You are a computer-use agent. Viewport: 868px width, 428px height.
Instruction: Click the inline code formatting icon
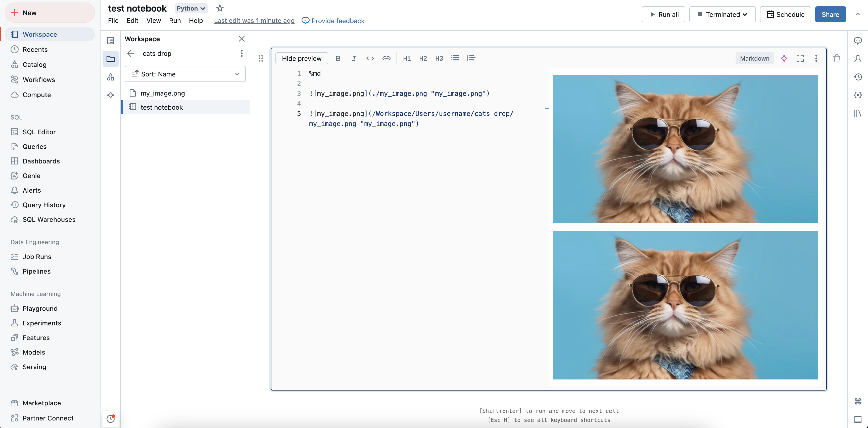[x=369, y=58]
